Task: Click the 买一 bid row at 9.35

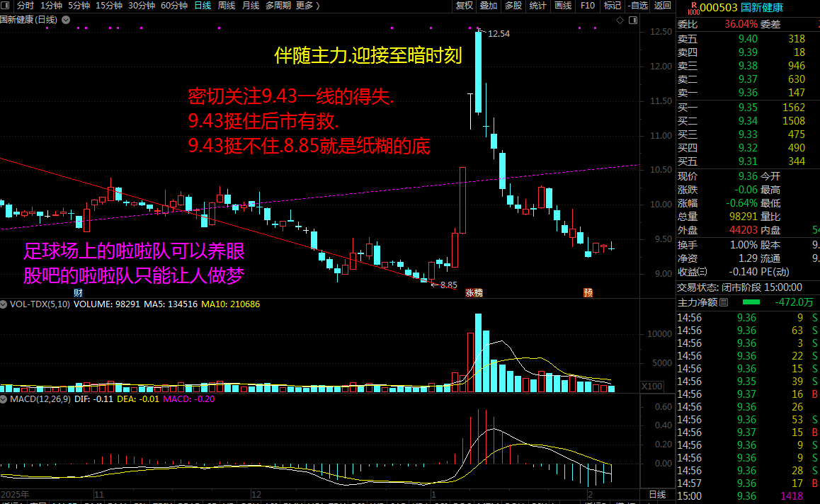Action: [x=748, y=108]
